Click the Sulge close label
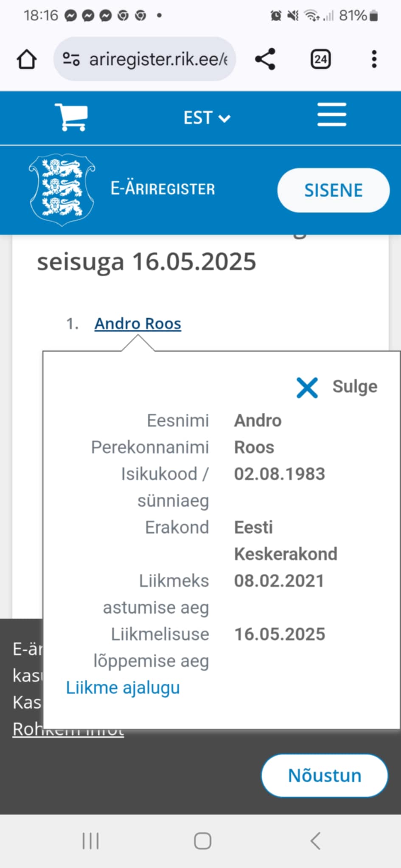401x868 pixels. (x=355, y=387)
